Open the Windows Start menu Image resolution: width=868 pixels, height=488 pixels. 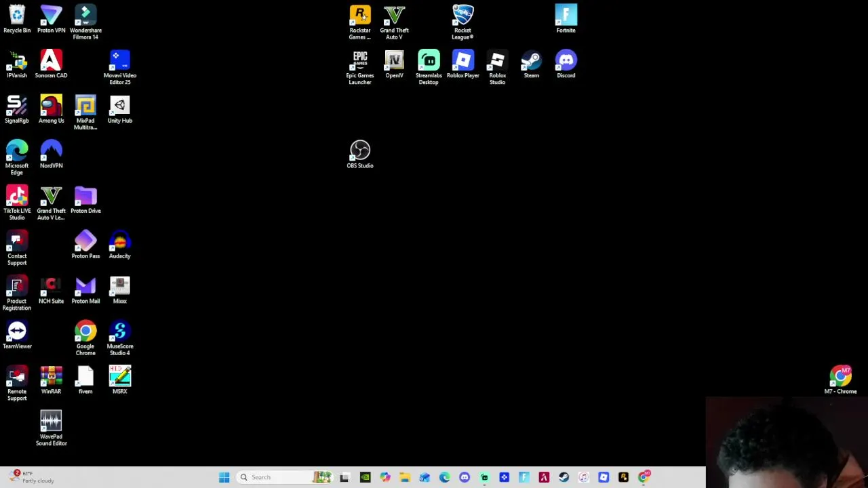coord(224,477)
